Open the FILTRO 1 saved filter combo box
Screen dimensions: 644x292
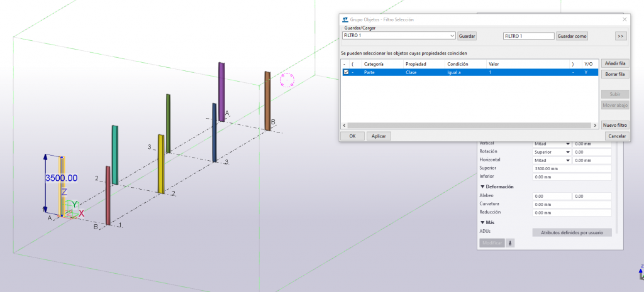tap(399, 36)
